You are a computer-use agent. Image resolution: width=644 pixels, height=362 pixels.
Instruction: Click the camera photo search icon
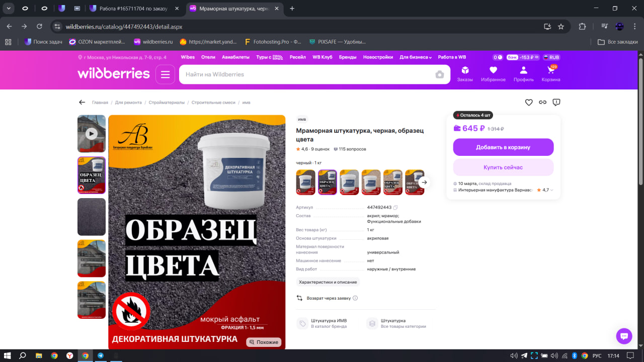pyautogui.click(x=440, y=74)
